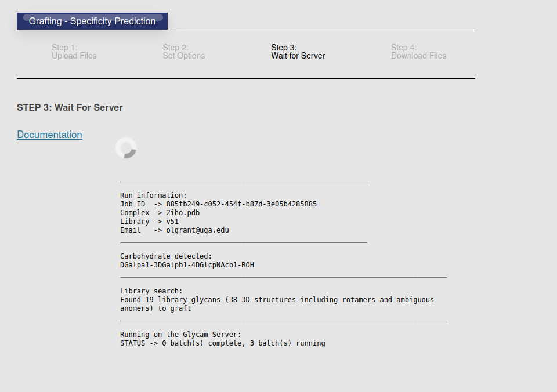Go to Step 1: Upload Files
Image resolution: width=557 pixels, height=392 pixels.
coord(74,52)
